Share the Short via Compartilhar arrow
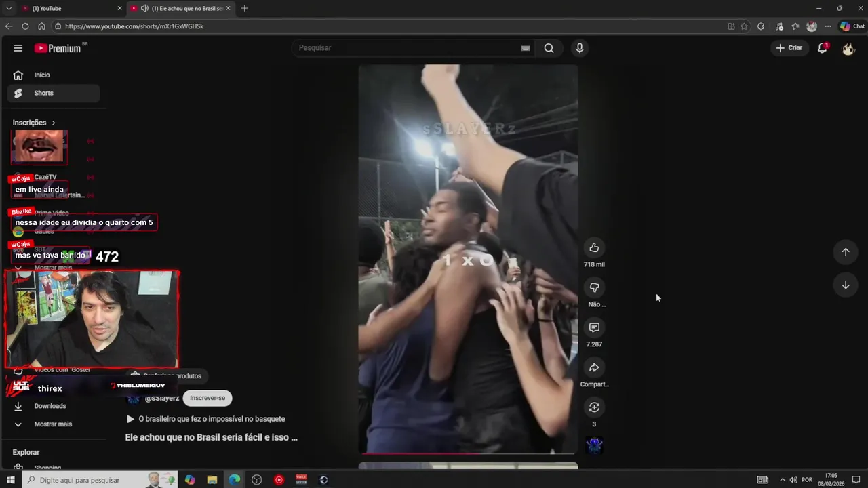Image resolution: width=868 pixels, height=488 pixels. click(x=594, y=368)
